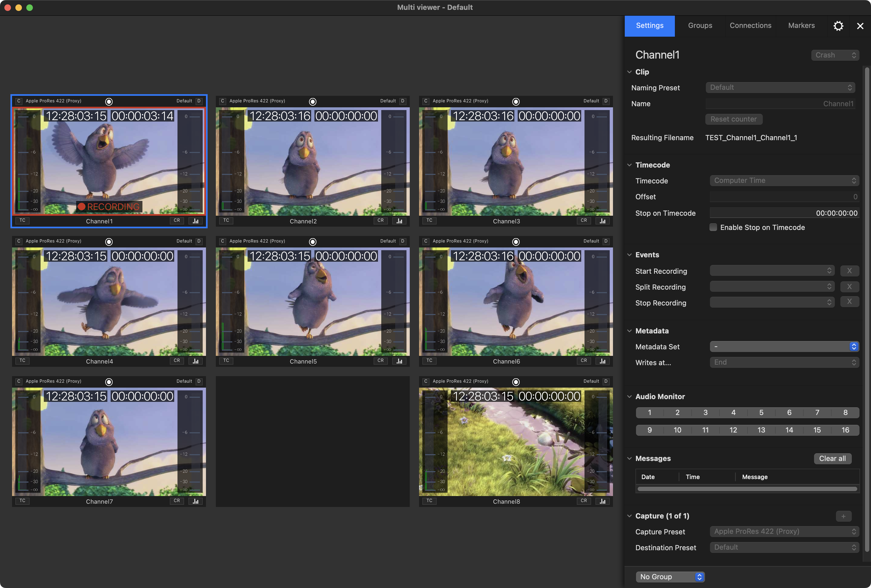
Task: Switch to the Groups tab
Action: [x=700, y=26]
